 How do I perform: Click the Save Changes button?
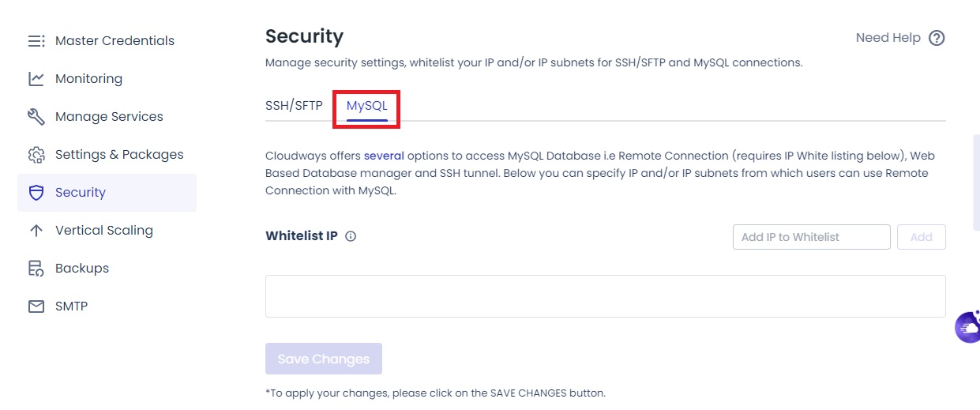[x=324, y=359]
